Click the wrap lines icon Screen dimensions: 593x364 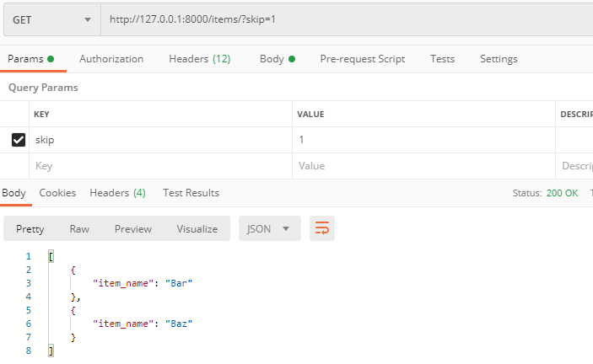pos(321,228)
